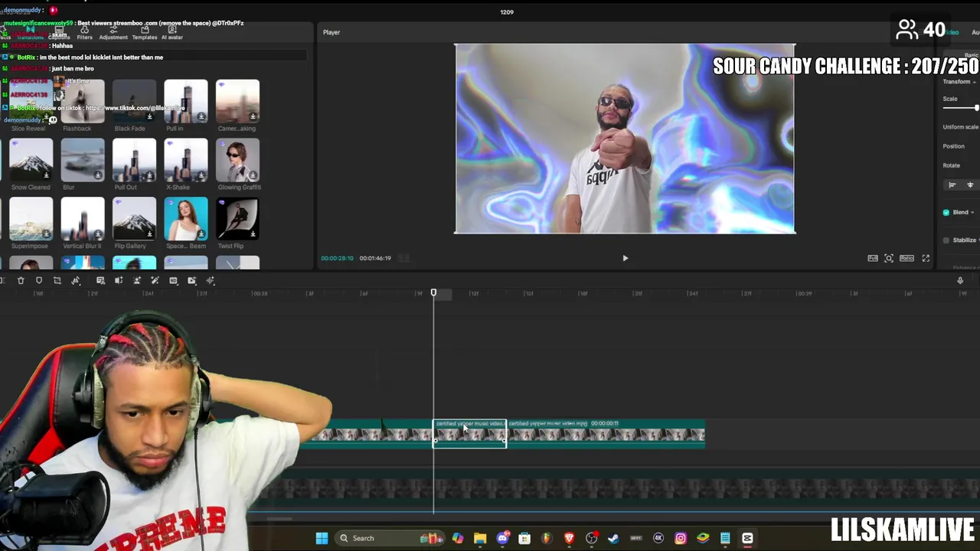Open the Templates tab
The height and width of the screenshot is (551, 980).
click(145, 33)
